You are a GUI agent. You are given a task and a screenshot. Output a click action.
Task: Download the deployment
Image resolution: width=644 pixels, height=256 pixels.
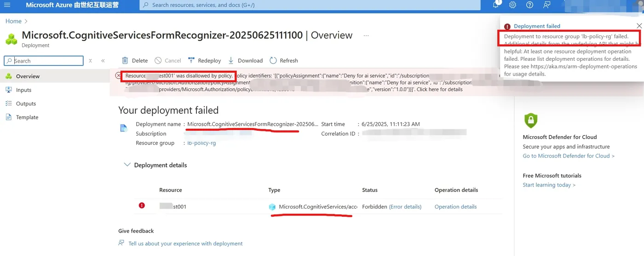(245, 60)
